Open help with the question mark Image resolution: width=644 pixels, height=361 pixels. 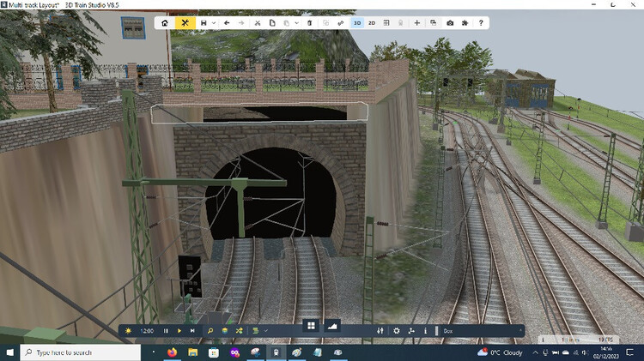481,23
